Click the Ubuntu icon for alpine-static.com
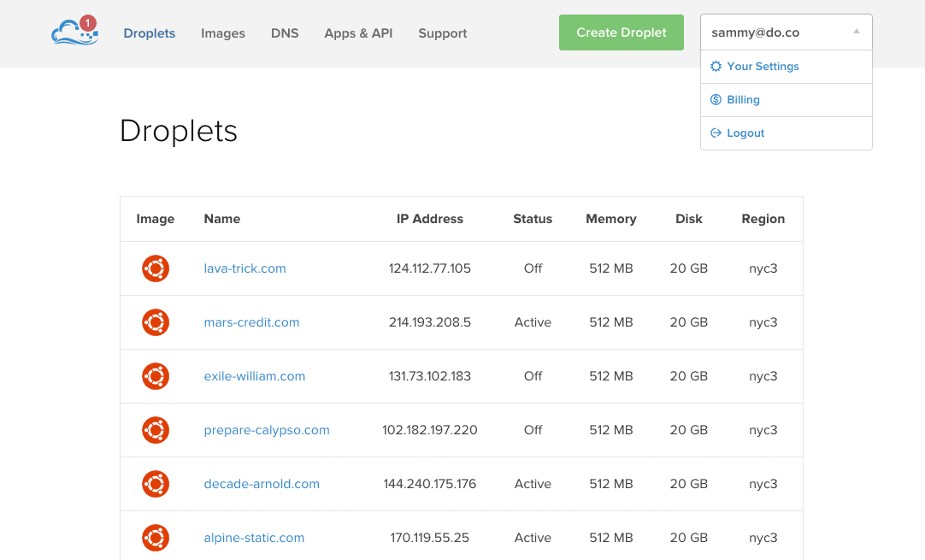The image size is (925, 560). [156, 538]
